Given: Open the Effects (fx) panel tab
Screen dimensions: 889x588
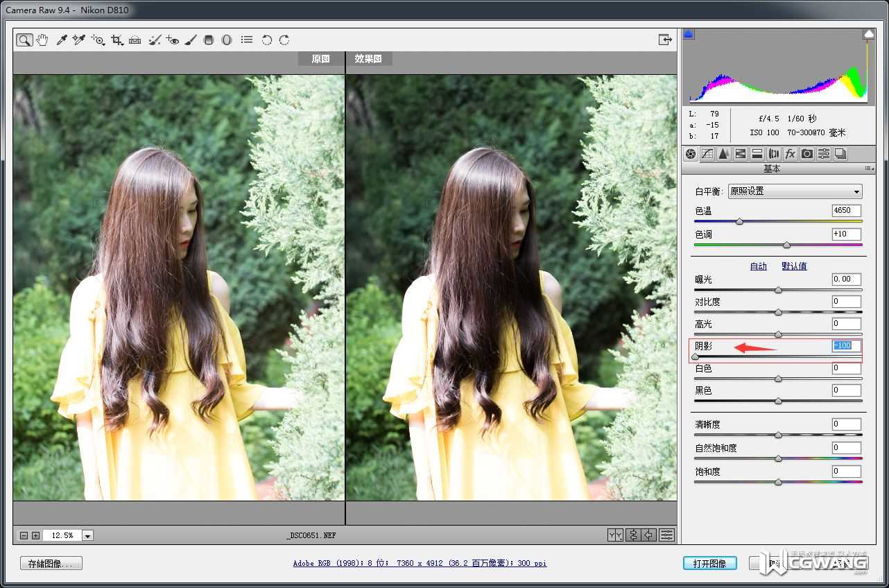Looking at the screenshot, I should (x=790, y=154).
